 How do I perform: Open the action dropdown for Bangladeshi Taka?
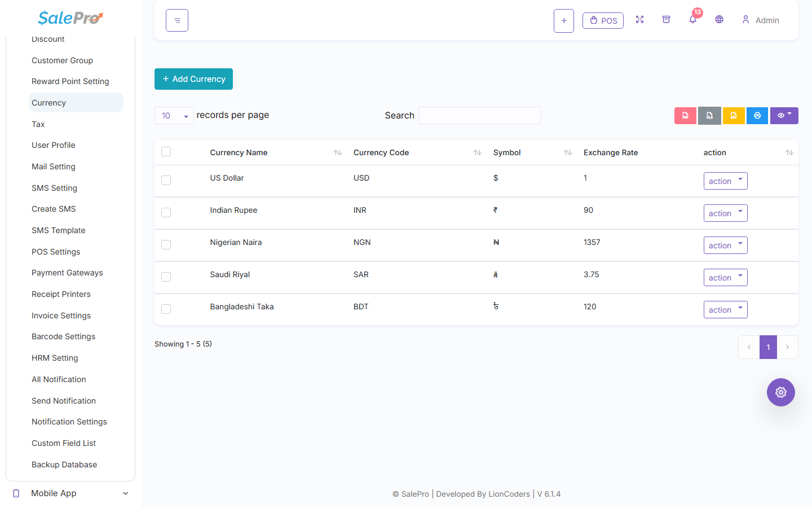click(x=725, y=309)
